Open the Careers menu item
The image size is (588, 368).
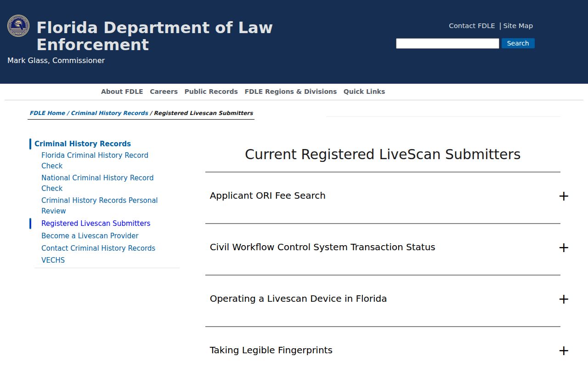(x=164, y=92)
